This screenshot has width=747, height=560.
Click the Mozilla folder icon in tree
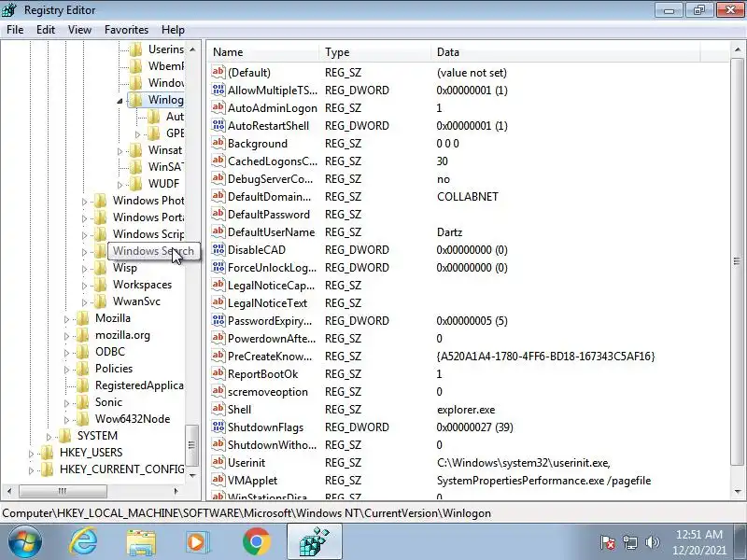pos(83,318)
